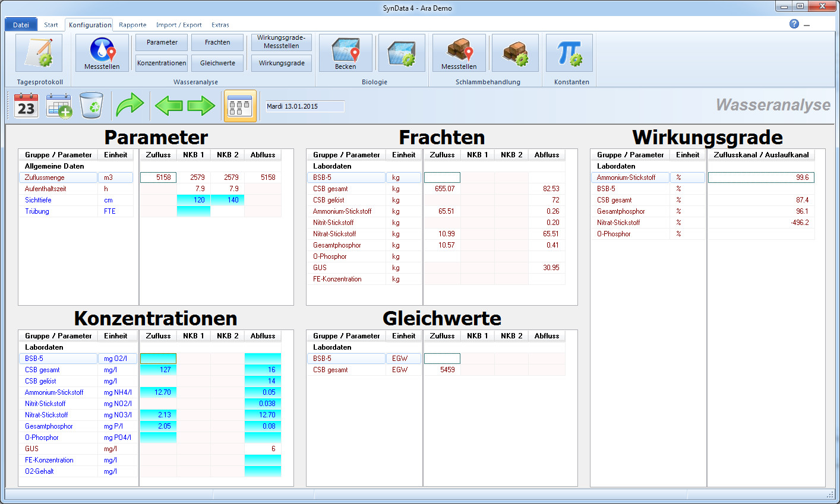Image resolution: width=840 pixels, height=504 pixels.
Task: Click Wirkungsgrade Nitrat-Stickstoff value -496.2
Action: [761, 223]
